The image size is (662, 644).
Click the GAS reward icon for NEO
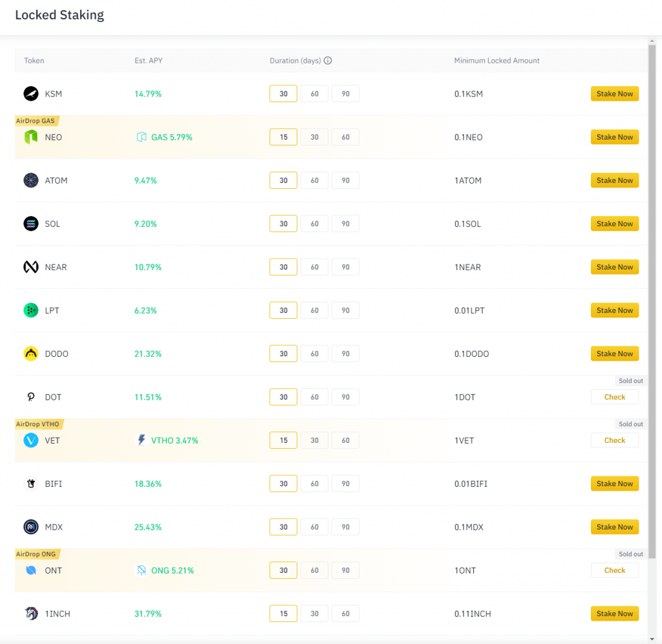pyautogui.click(x=142, y=137)
